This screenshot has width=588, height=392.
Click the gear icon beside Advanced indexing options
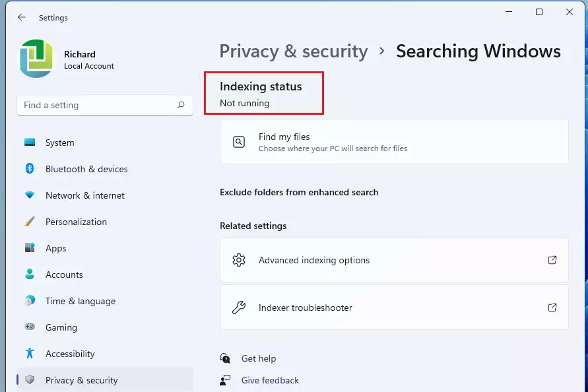pos(239,260)
